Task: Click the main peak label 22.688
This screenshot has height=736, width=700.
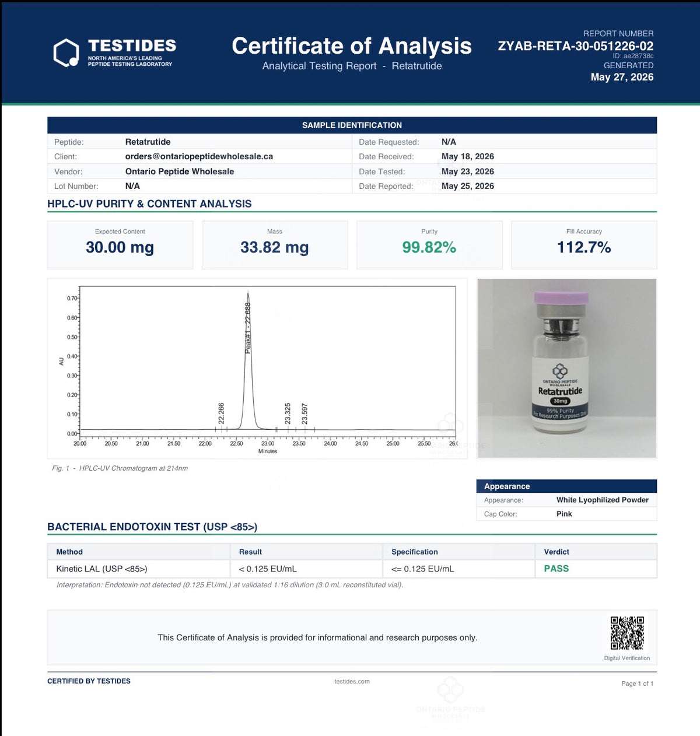Action: click(x=248, y=328)
